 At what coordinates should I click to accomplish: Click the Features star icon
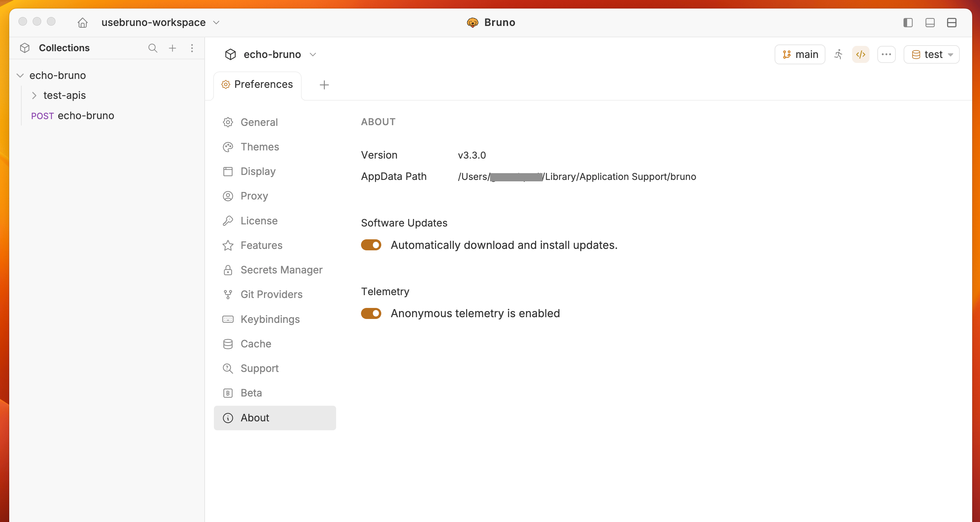(x=228, y=246)
